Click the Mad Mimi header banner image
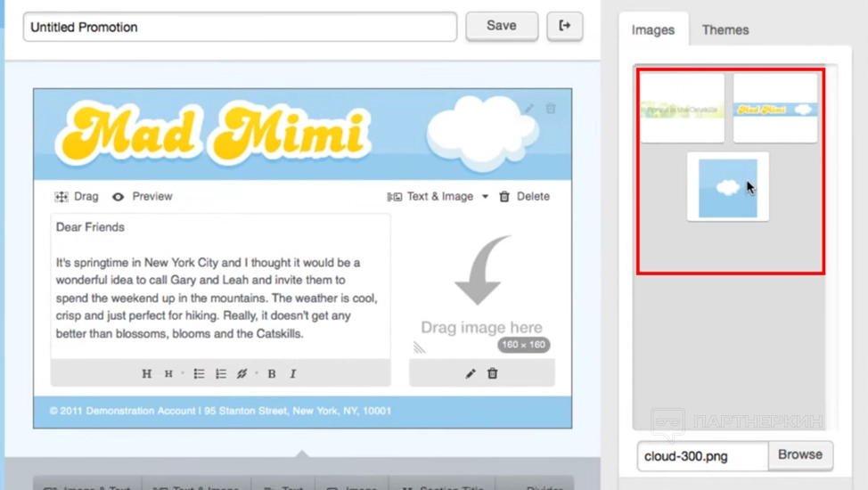Image resolution: width=868 pixels, height=490 pixels. click(302, 134)
